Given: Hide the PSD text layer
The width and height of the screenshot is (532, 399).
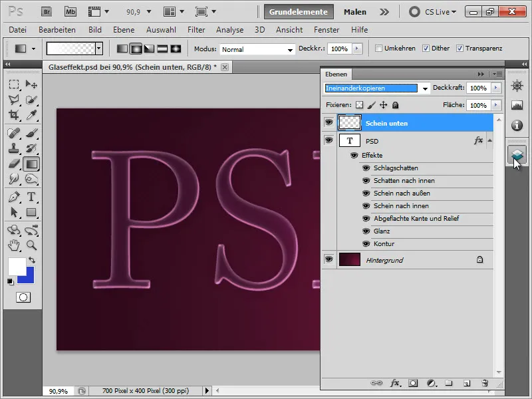Looking at the screenshot, I should (x=329, y=140).
